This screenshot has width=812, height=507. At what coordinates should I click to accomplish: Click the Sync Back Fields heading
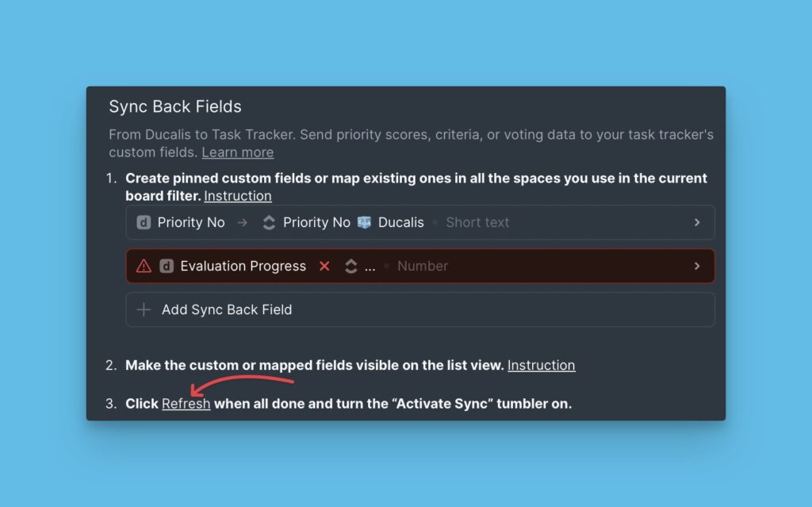pos(175,106)
